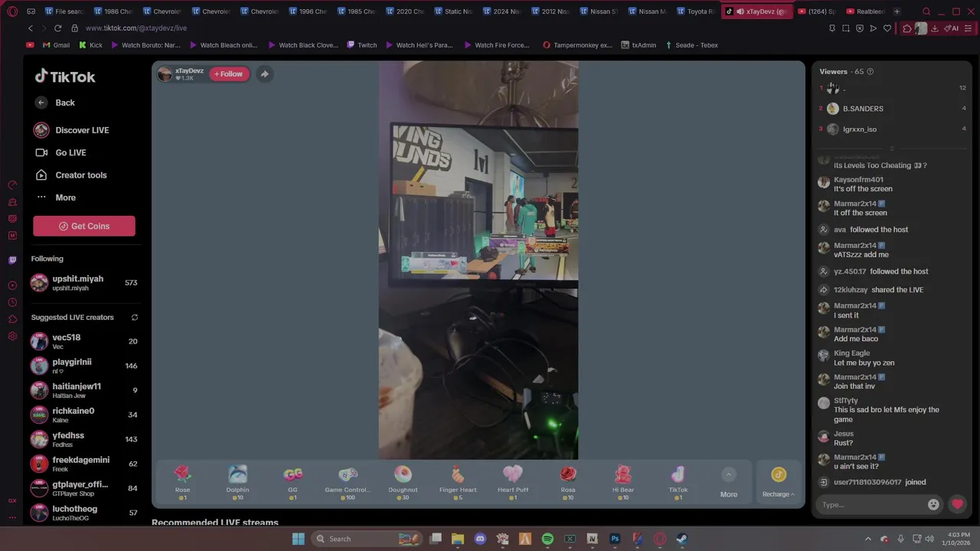Send a Doughnut gift
This screenshot has width=980, height=551.
(x=403, y=483)
